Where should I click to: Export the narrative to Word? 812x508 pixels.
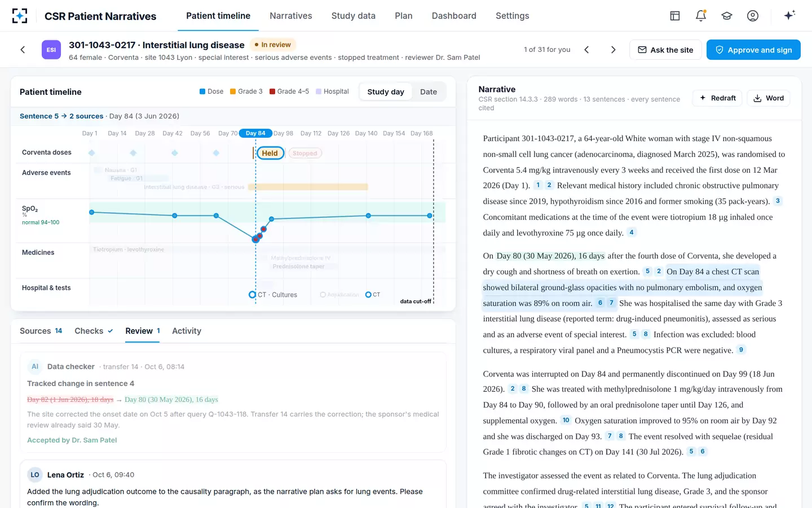(769, 98)
